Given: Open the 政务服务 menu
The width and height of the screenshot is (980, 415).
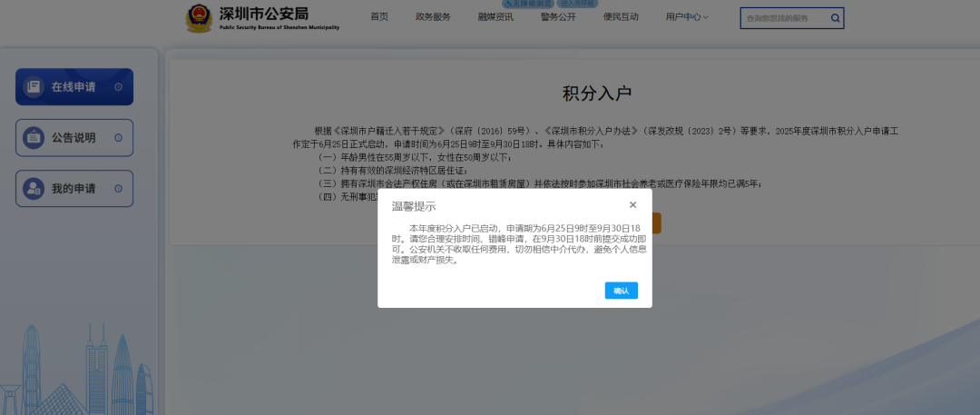Looking at the screenshot, I should pyautogui.click(x=433, y=17).
